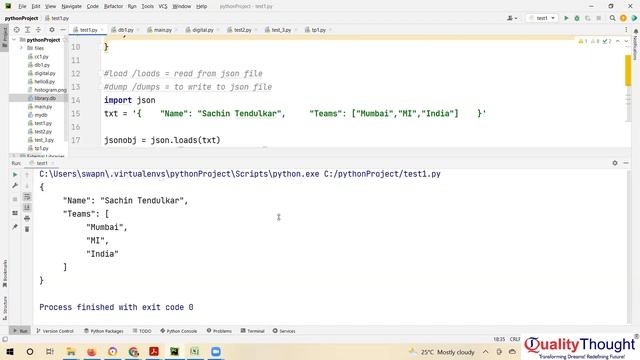Viewport: 640px width, 360px height.
Task: Open the Navigate menu
Action: point(71,6)
